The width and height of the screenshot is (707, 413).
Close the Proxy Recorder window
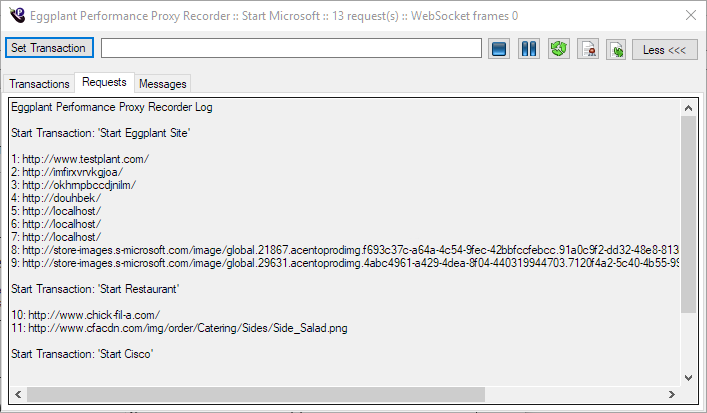tap(690, 15)
